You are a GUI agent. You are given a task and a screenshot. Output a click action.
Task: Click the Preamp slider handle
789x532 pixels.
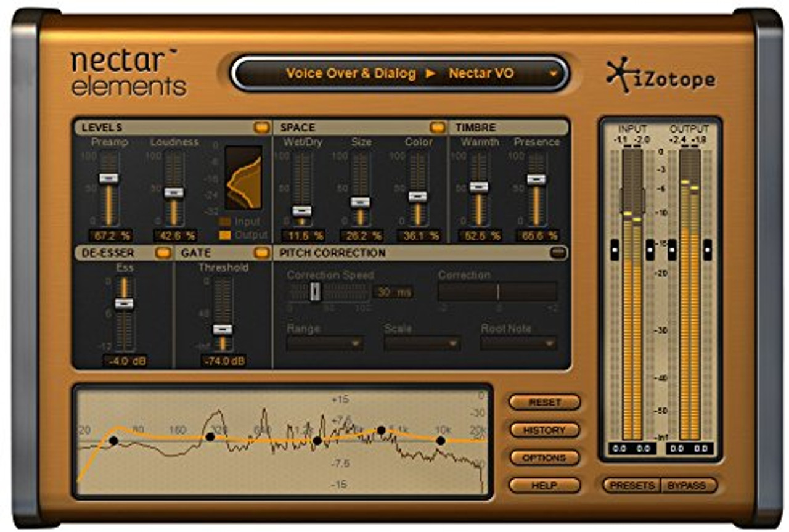[109, 178]
